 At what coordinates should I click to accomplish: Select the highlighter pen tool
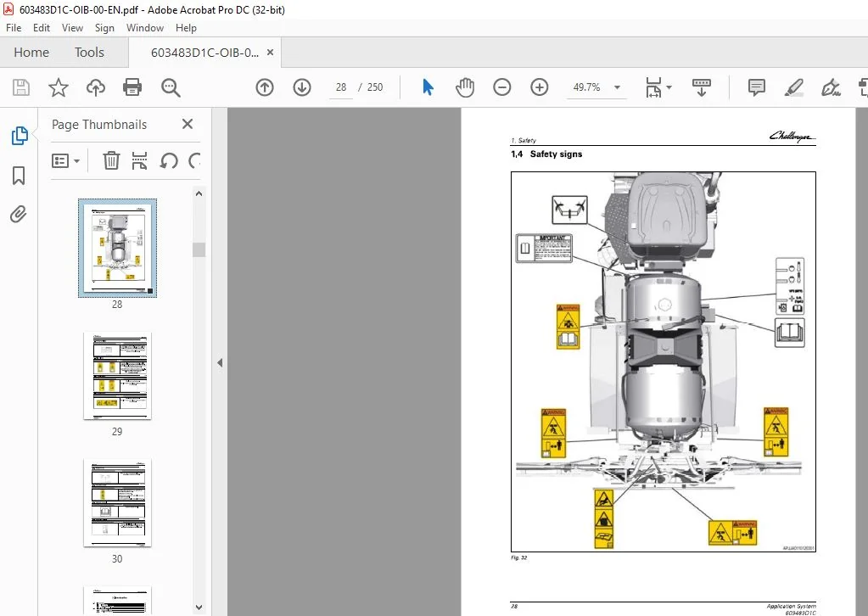coord(794,87)
